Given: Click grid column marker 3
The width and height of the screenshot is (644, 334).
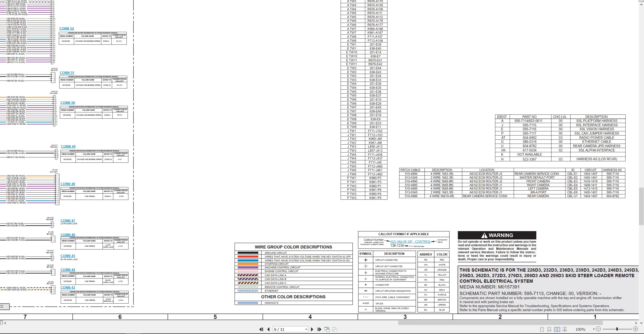Looking at the screenshot, I should 405,317.
